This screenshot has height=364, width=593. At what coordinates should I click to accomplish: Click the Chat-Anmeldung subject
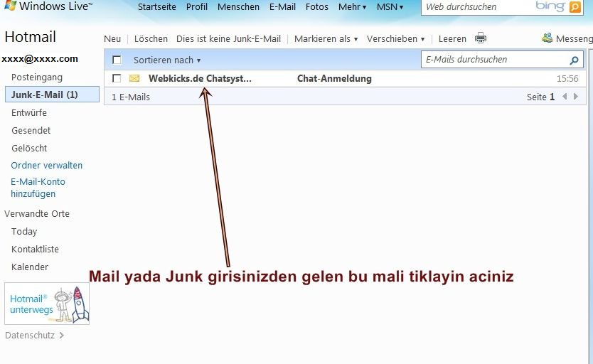334,79
